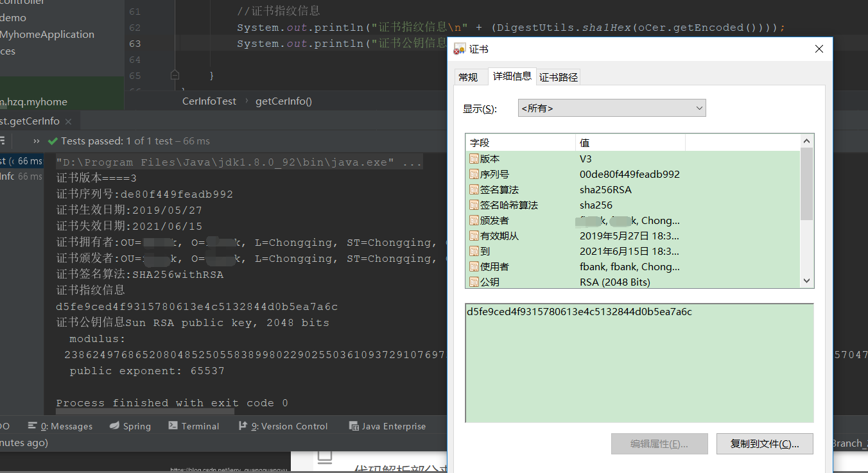
Task: Open the Terminal tool window
Action: 194,426
